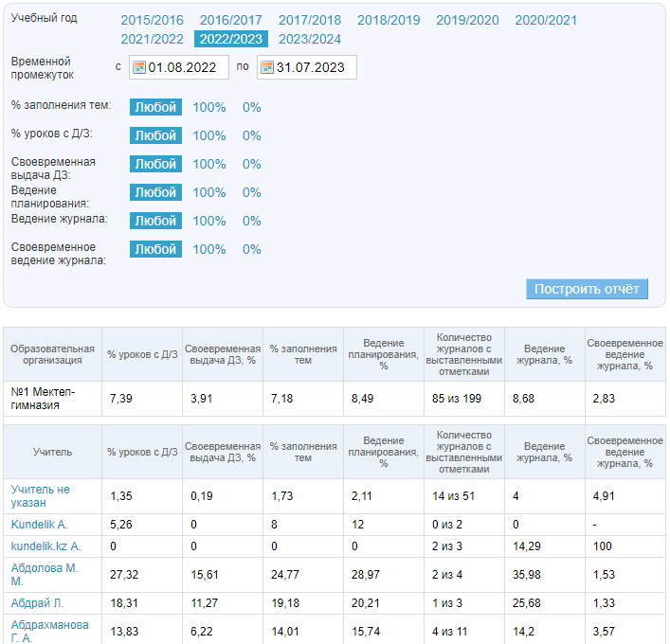This screenshot has height=644, width=670.
Task: Set 'Своевременная выдача ДЗ' filter to 100%
Action: 209,164
